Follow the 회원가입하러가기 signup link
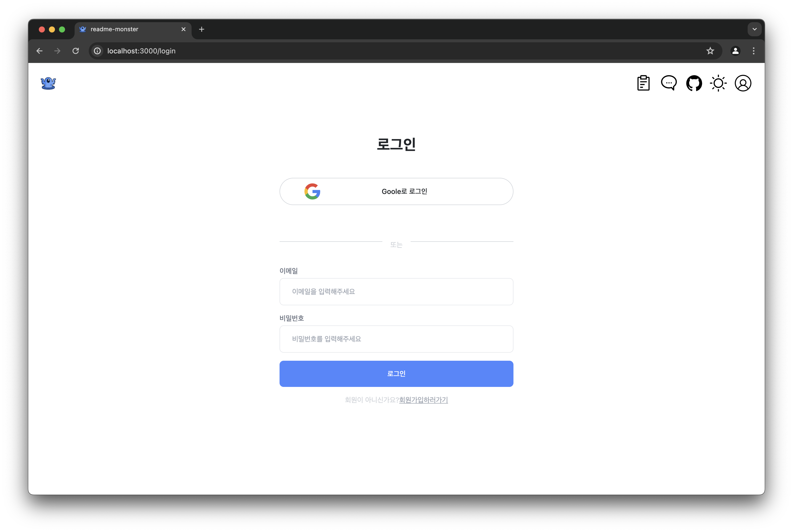 pyautogui.click(x=423, y=400)
